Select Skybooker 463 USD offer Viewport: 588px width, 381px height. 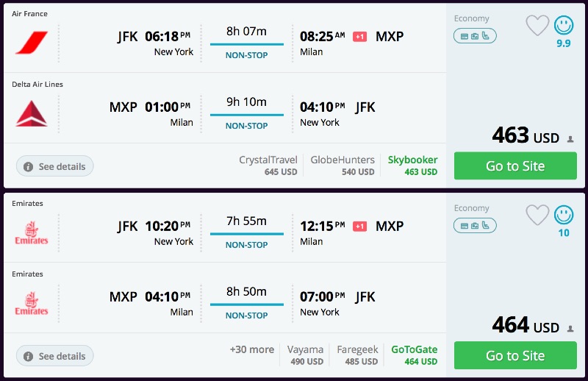tap(412, 165)
